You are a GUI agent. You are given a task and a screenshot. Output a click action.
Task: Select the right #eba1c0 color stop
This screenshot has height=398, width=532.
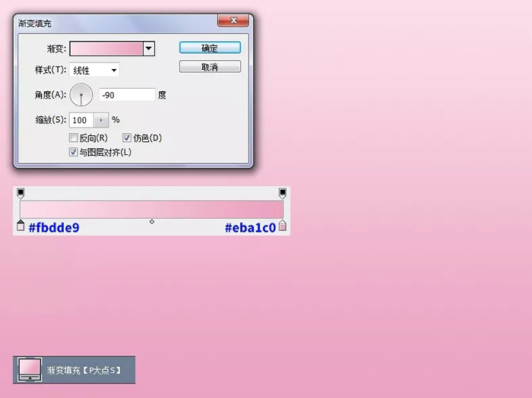coord(282,226)
